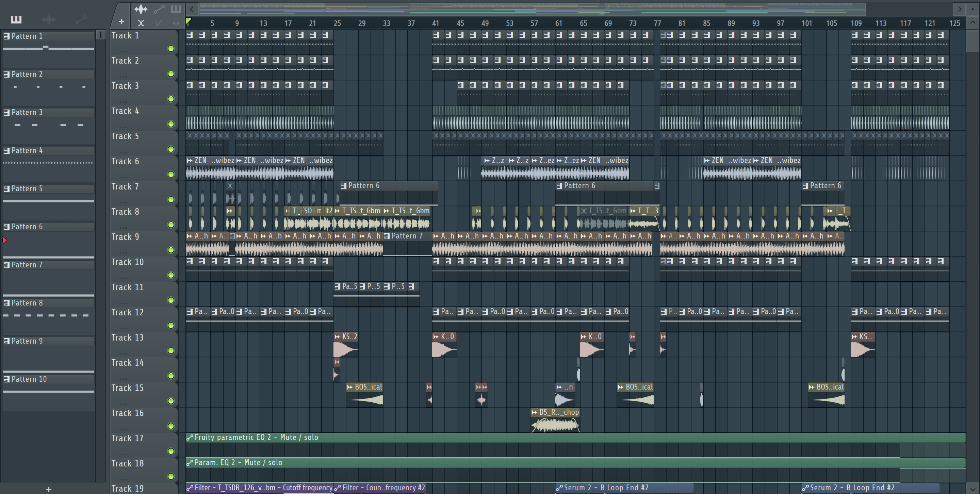Select the red playing marker beside Pattern 6
Screen dimensions: 980x494
click(x=4, y=240)
